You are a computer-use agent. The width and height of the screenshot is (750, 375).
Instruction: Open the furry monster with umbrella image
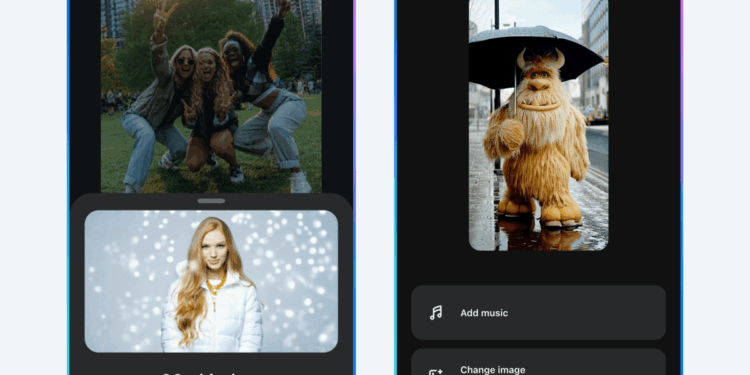pos(538,125)
